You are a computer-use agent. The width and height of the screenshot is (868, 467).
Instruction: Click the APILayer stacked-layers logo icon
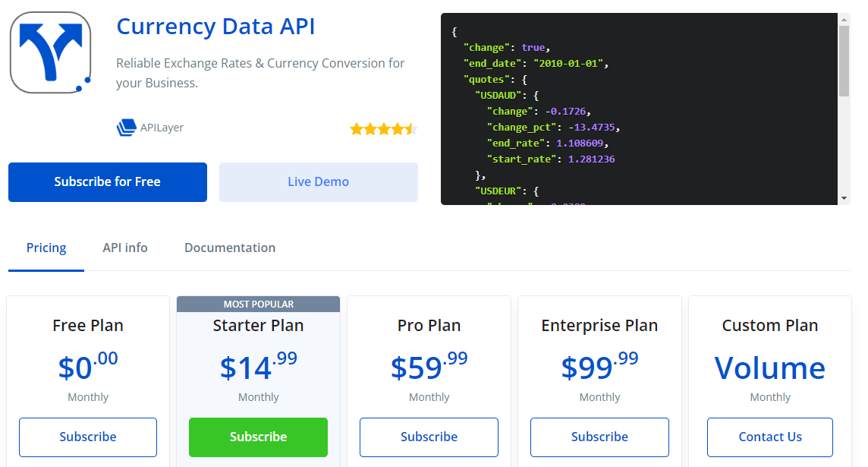(x=126, y=128)
